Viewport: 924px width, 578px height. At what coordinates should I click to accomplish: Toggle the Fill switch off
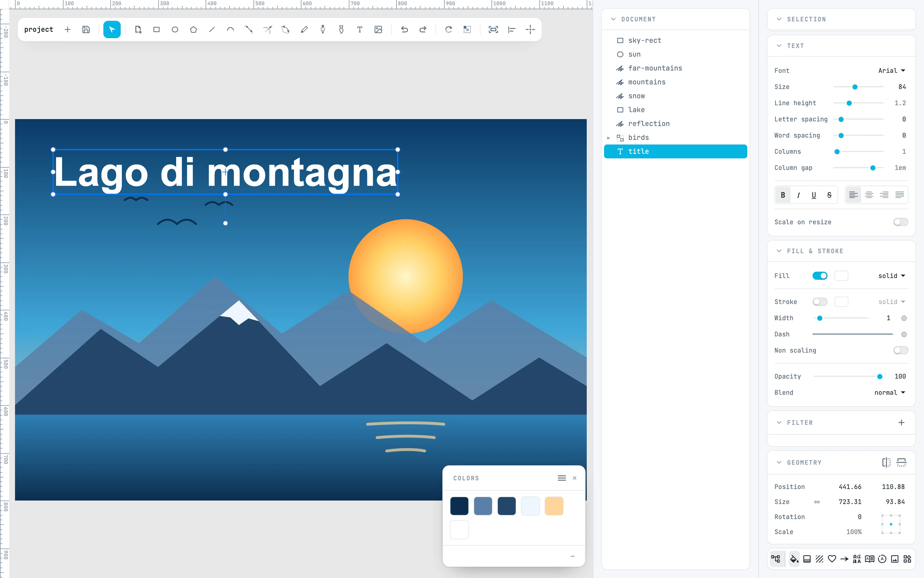[x=820, y=276]
